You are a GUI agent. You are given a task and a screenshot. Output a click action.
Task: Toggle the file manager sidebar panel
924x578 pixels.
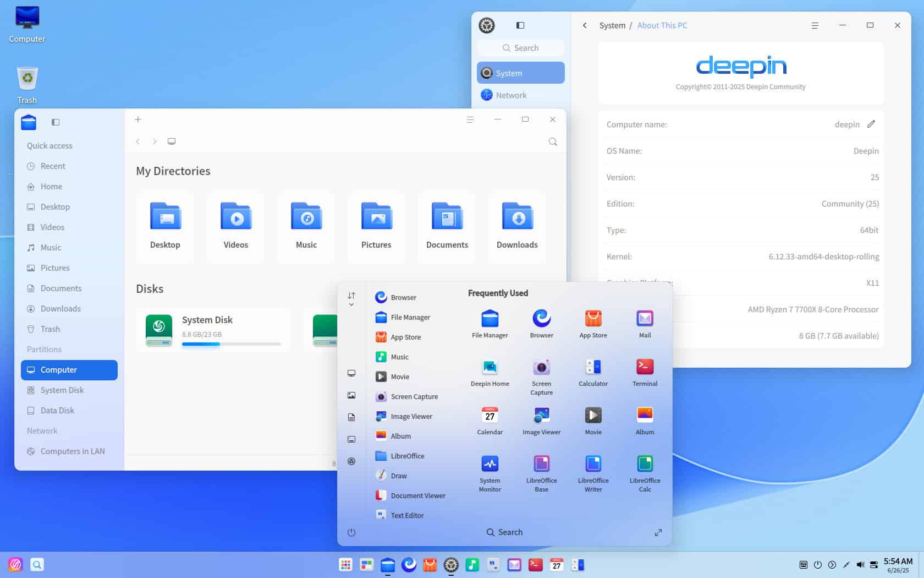(x=56, y=122)
